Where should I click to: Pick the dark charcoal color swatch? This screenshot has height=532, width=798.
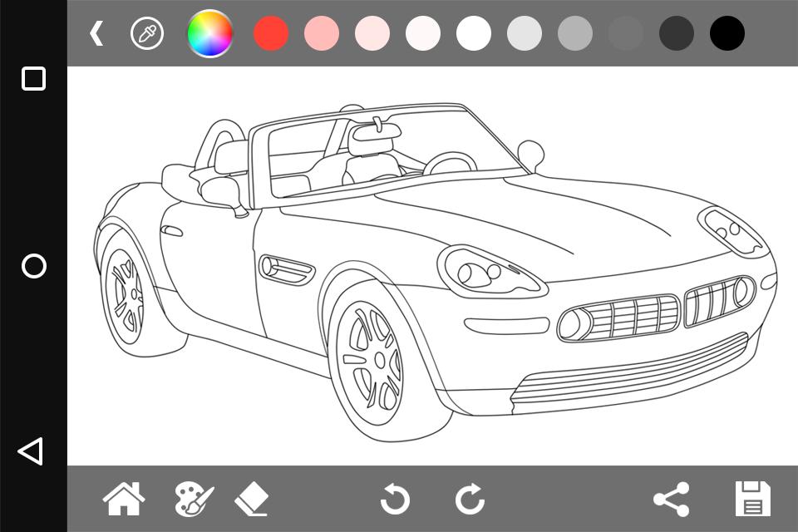click(677, 33)
